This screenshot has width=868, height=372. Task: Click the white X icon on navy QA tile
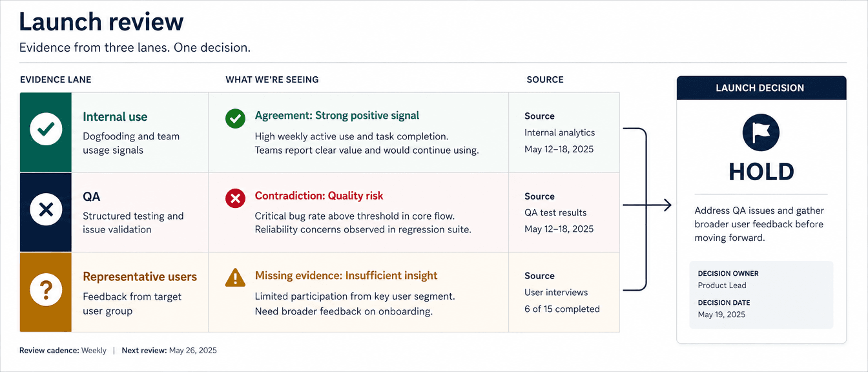coord(46,209)
